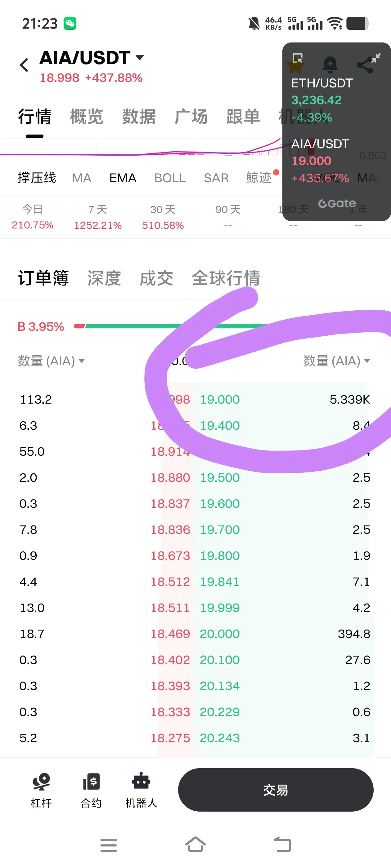Tap ask price 20.243

220,738
